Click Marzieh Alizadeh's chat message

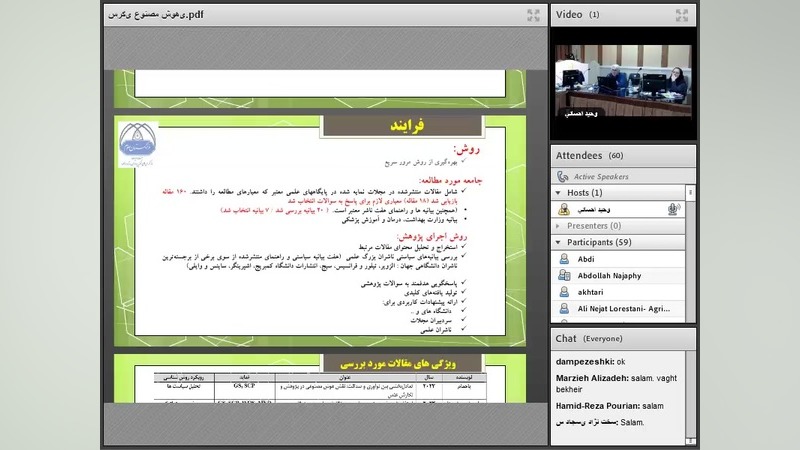coord(616,384)
